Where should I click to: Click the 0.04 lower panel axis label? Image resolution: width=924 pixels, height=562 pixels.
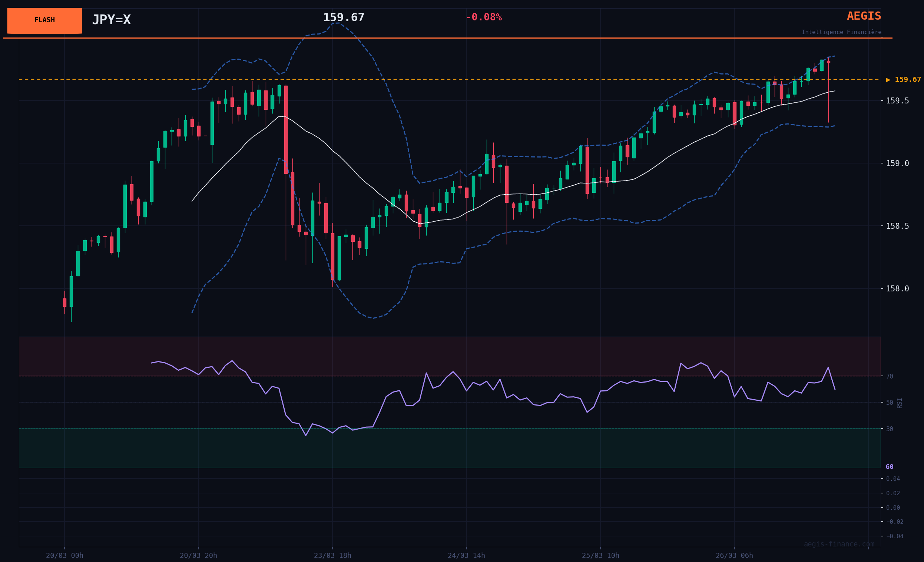point(892,479)
